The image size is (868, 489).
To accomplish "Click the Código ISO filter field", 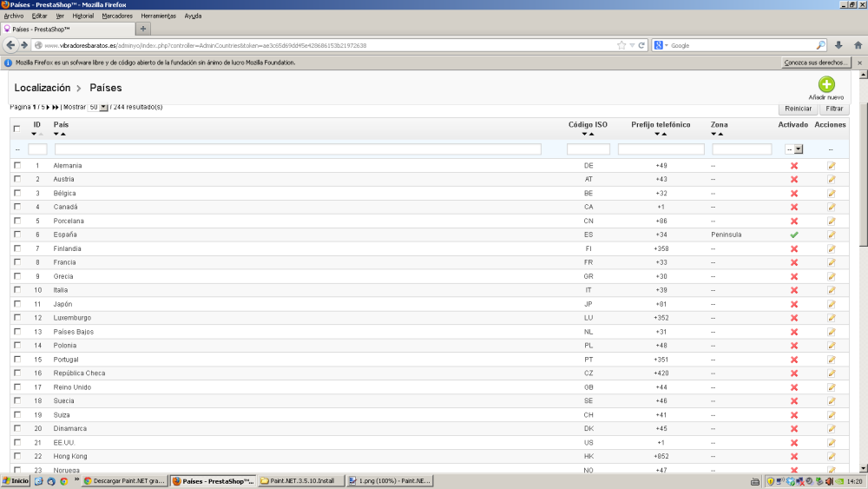I will [589, 149].
